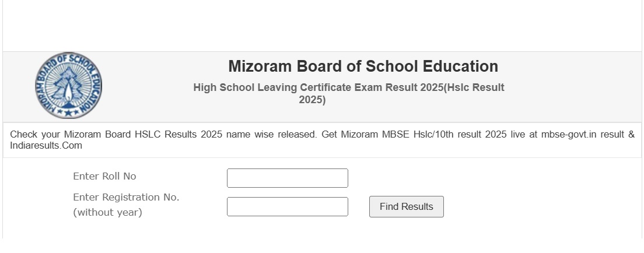This screenshot has width=644, height=253.
Task: Click the (without year) hint text
Action: pyautogui.click(x=107, y=212)
